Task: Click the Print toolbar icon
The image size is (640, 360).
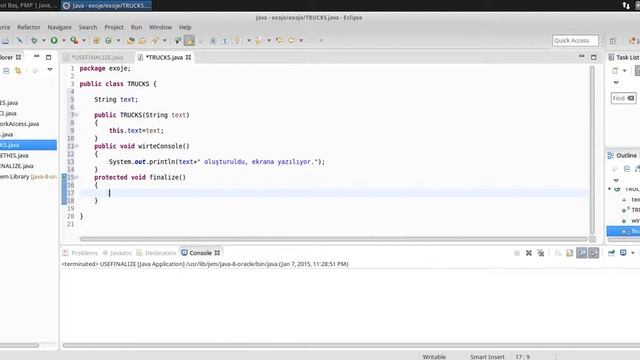Action: pyautogui.click(x=5, y=40)
